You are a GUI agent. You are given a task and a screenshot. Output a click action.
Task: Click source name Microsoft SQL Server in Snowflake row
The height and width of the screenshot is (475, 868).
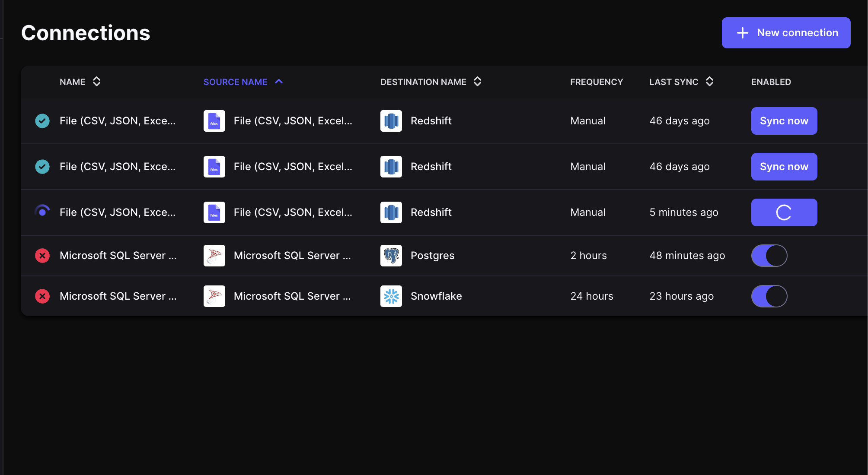pos(292,296)
